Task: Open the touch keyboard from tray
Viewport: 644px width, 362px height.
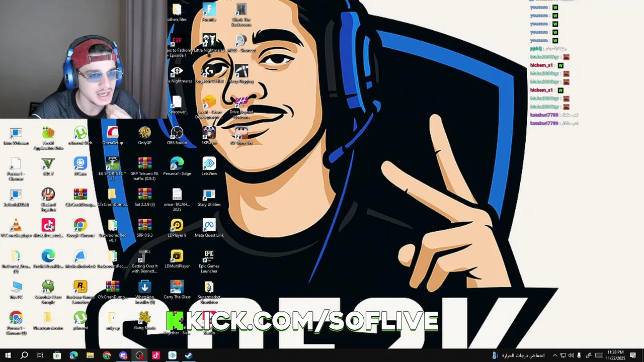Action: coord(599,355)
